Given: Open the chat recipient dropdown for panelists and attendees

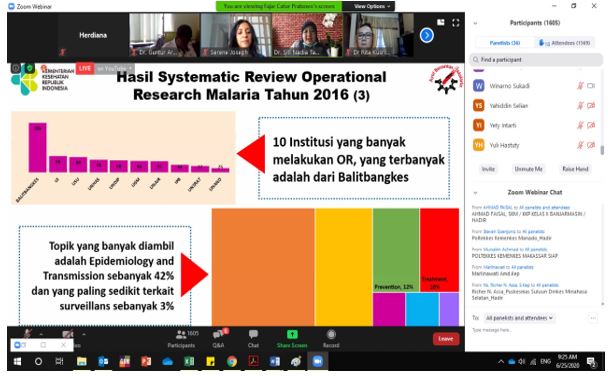Looking at the screenshot, I should [519, 318].
